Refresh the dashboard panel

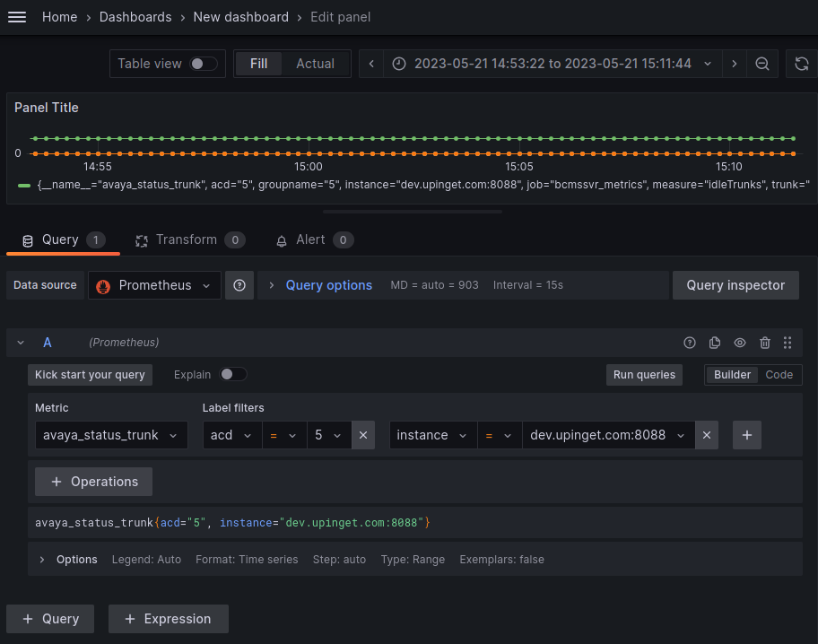pyautogui.click(x=801, y=64)
